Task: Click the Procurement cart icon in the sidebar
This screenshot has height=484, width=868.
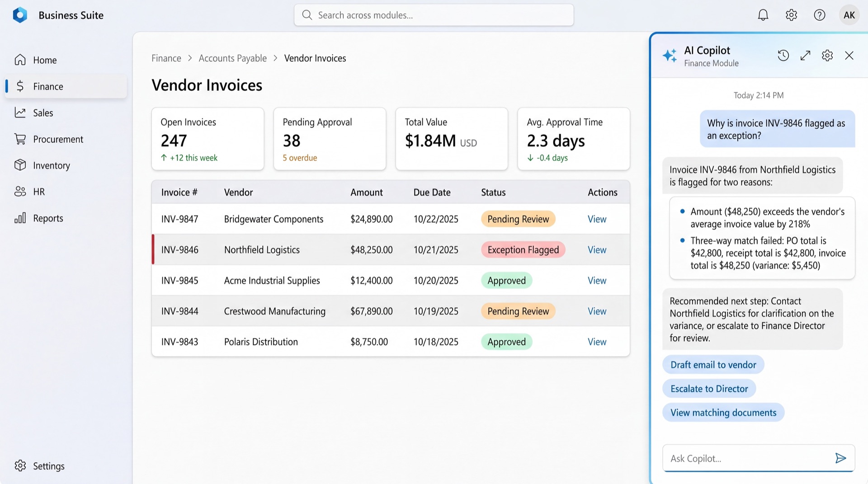Action: pyautogui.click(x=20, y=139)
